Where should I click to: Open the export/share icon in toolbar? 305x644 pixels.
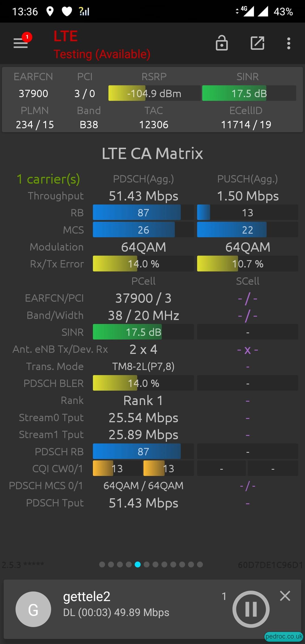pyautogui.click(x=258, y=43)
